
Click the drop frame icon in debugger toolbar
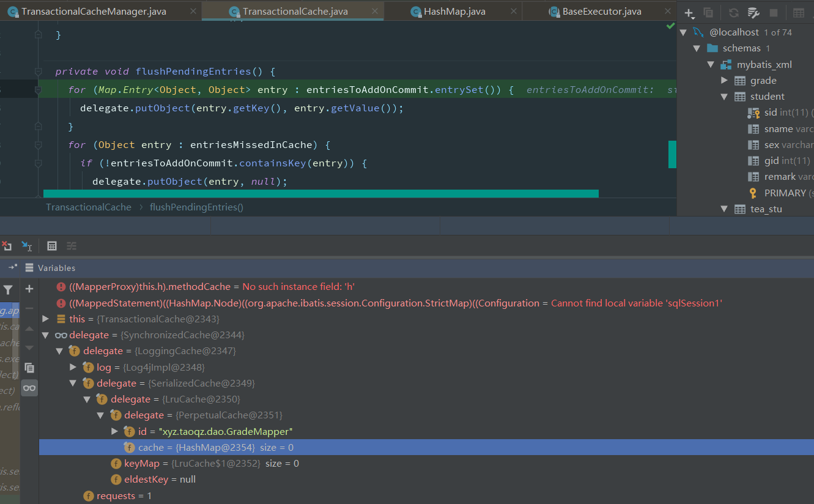click(x=7, y=246)
